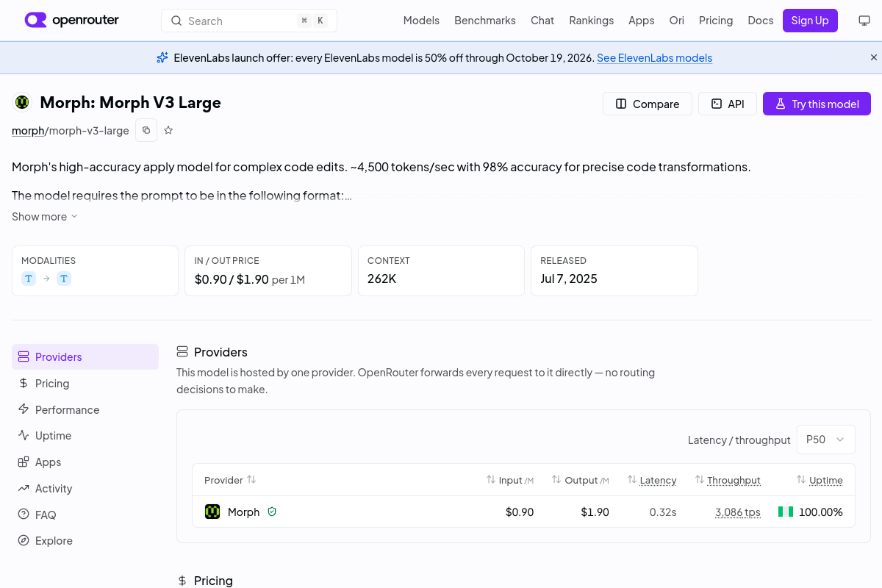882x588 pixels.
Task: Jump to Activity in the sidebar
Action: click(85, 489)
